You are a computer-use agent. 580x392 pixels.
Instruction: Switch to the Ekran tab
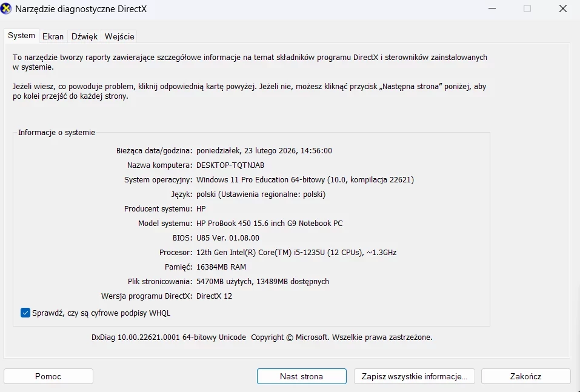click(53, 36)
